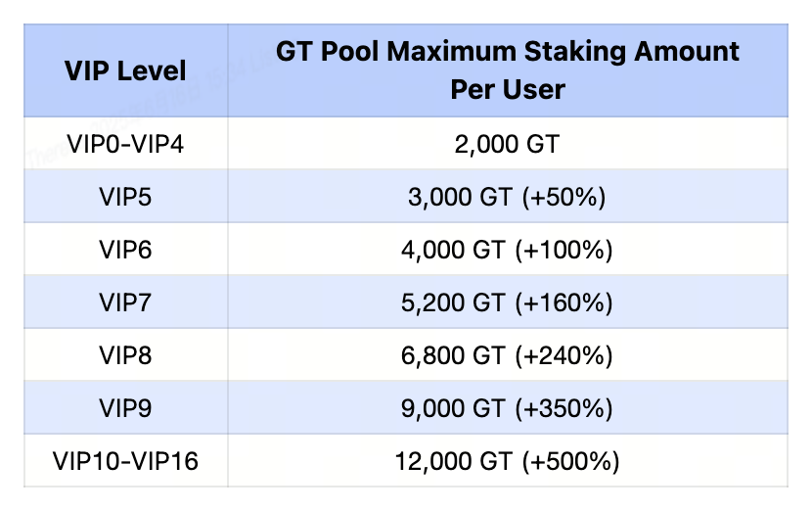Select the VIP7 level cell

pyautogui.click(x=125, y=303)
